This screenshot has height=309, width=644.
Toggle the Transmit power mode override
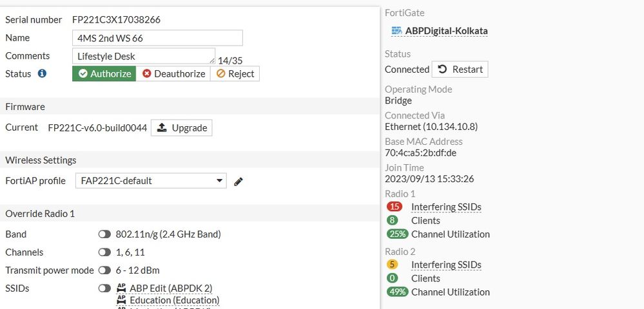point(104,270)
